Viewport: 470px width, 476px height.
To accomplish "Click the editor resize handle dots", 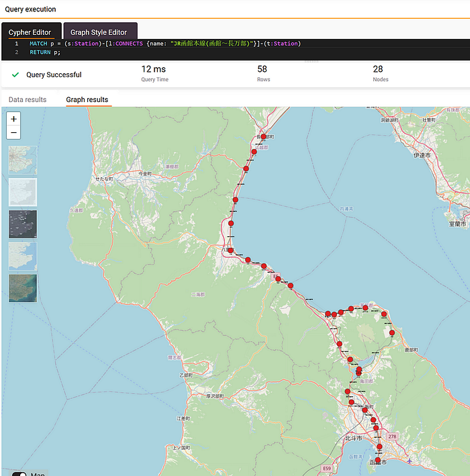I will pos(312,61).
